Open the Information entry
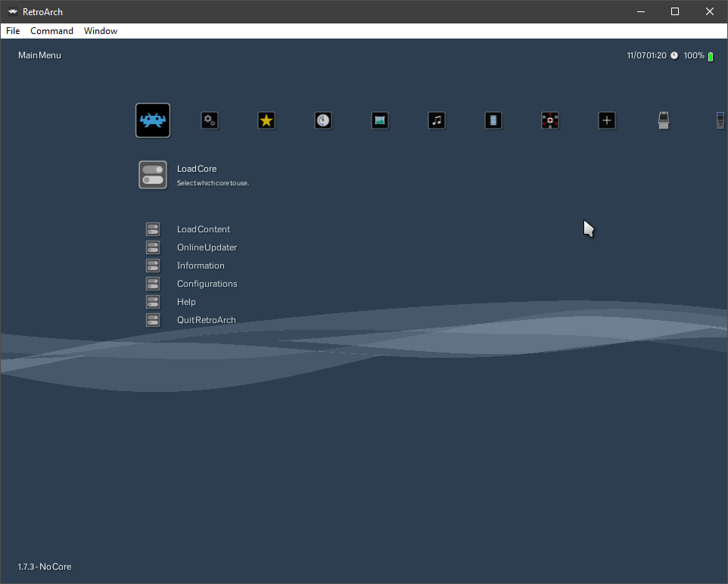Screen dimensions: 728x584 (x=201, y=265)
